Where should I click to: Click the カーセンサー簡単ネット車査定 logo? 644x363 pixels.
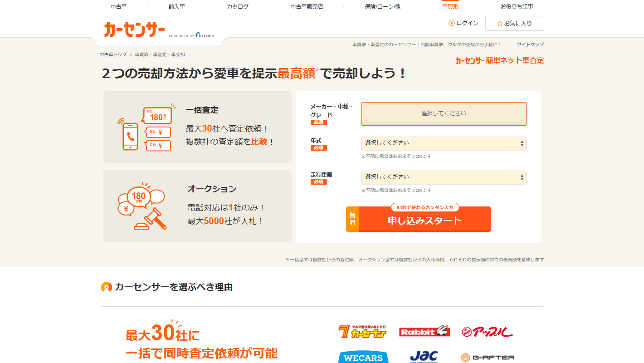pos(499,60)
